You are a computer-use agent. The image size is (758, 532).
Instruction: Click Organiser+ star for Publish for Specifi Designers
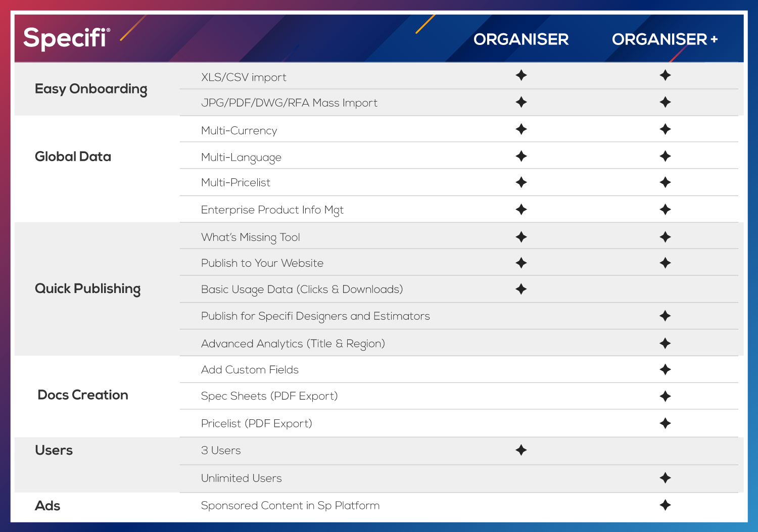665,316
